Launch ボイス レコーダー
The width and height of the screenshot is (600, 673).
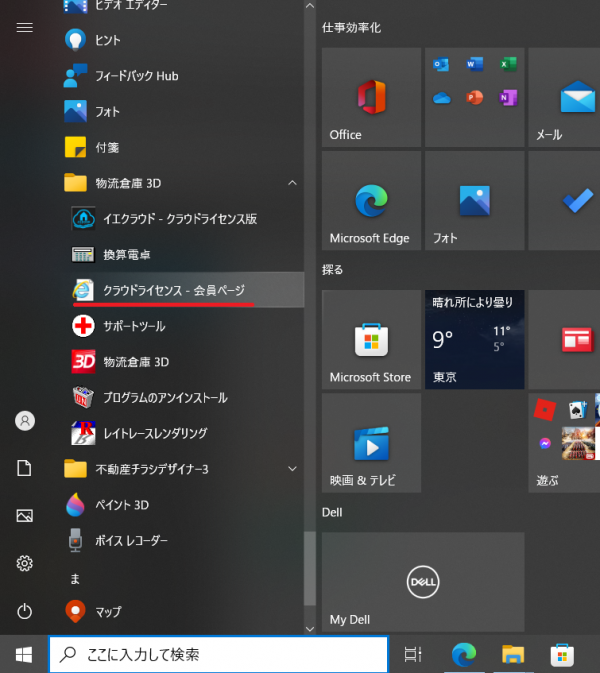click(x=131, y=540)
